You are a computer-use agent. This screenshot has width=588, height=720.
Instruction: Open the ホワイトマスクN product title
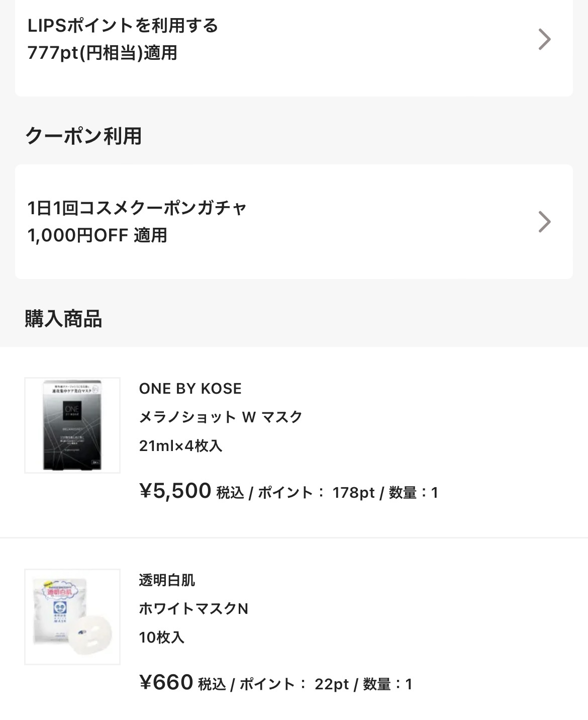[x=193, y=609]
